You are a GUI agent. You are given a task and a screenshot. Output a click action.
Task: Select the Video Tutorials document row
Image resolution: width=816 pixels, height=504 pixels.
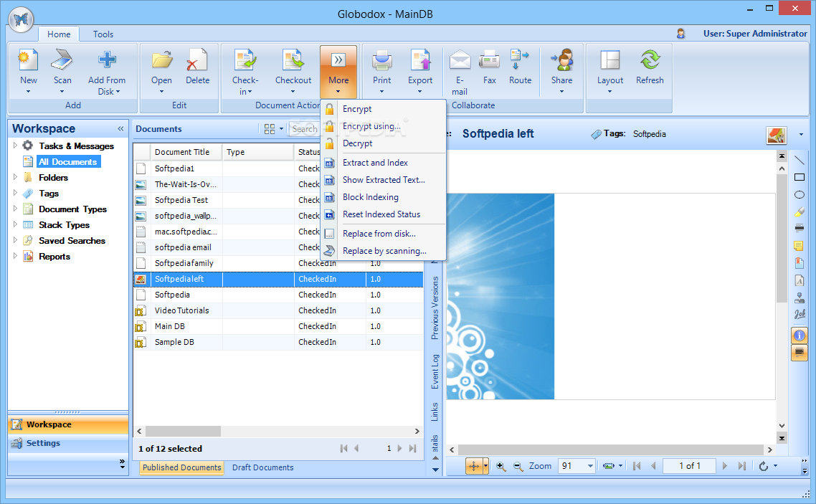pyautogui.click(x=278, y=310)
